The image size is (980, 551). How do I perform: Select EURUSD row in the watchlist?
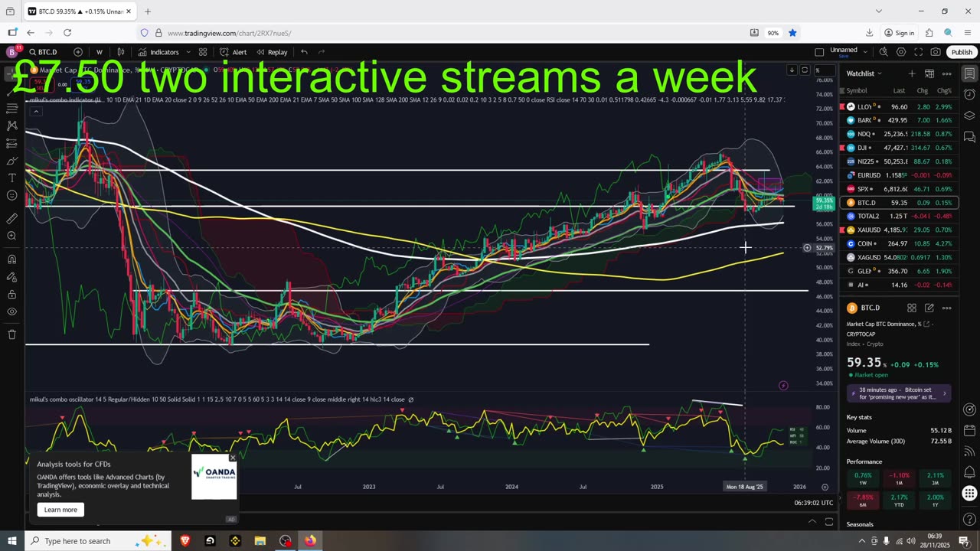[x=900, y=175]
